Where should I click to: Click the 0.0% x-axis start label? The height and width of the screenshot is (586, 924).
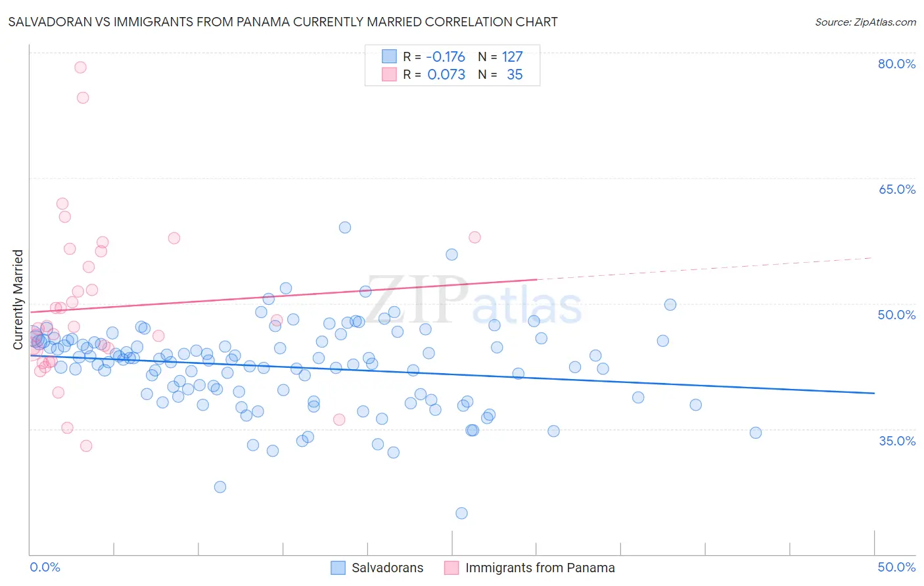45,567
